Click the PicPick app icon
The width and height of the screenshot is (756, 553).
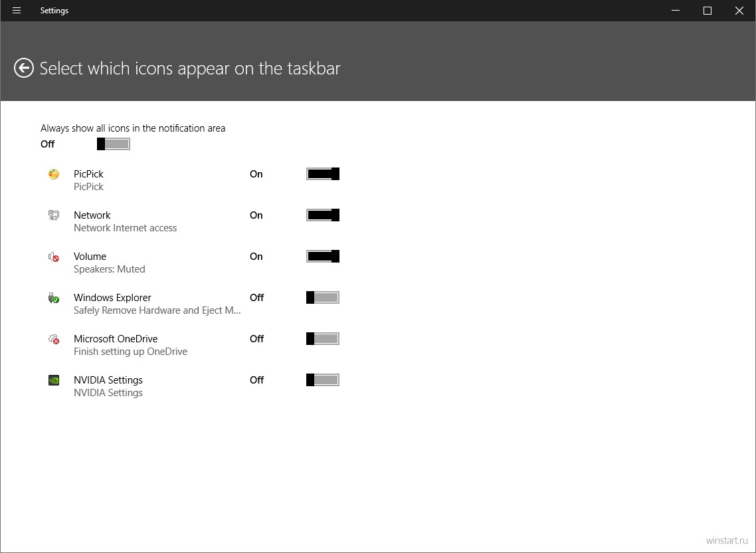[54, 174]
